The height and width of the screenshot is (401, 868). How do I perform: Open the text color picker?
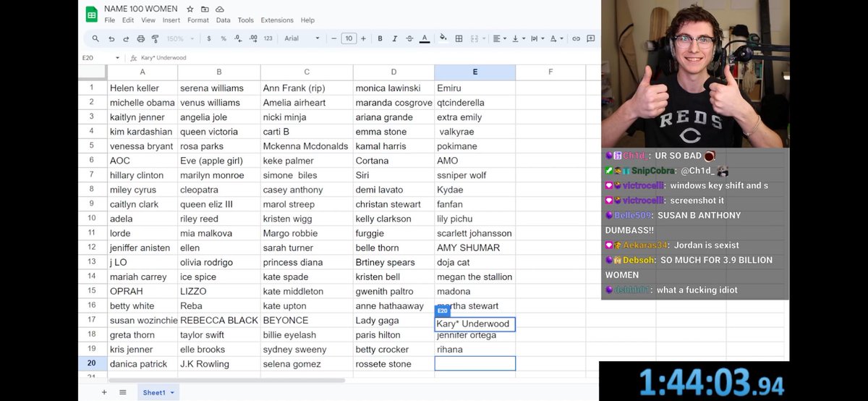point(425,38)
